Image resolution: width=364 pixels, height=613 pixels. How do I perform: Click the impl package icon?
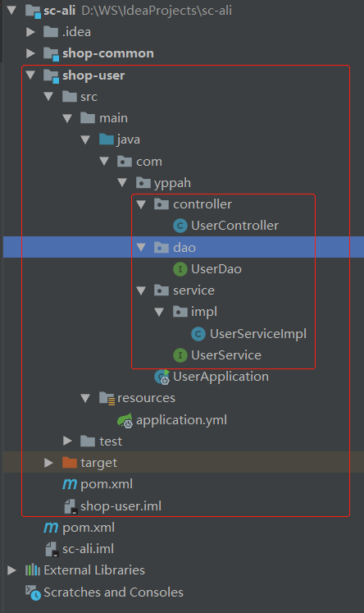coord(180,312)
